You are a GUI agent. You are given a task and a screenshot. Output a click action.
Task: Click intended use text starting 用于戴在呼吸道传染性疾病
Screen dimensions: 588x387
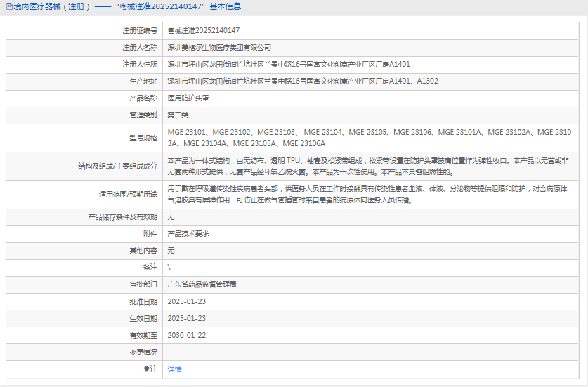(x=367, y=195)
